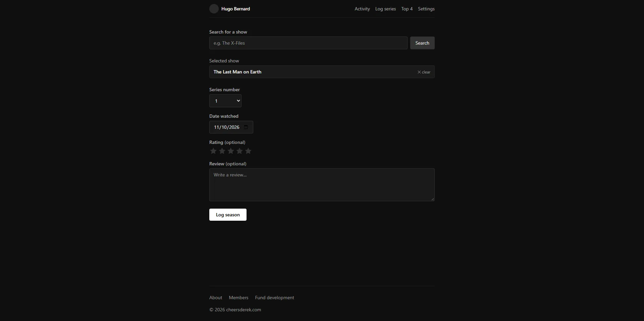Open the About footer link
This screenshot has height=321, width=644.
point(216,298)
